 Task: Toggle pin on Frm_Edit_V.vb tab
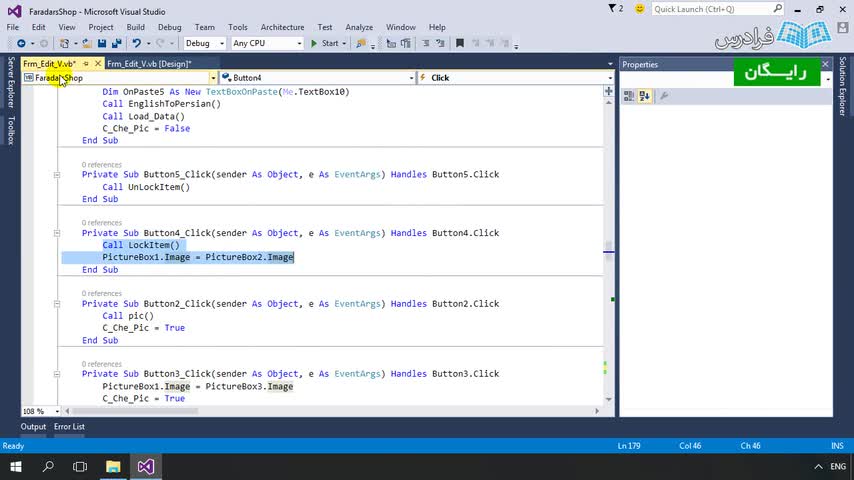tap(86, 64)
